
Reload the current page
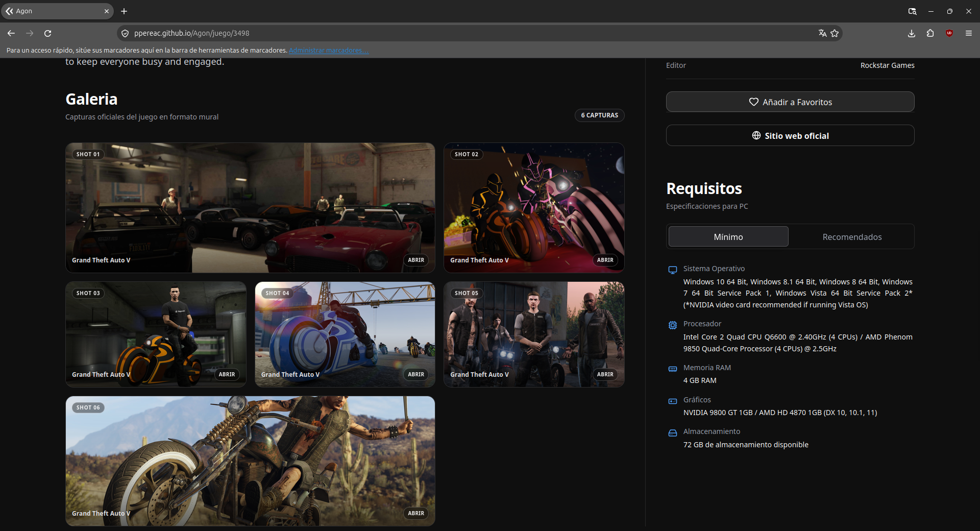[x=48, y=33]
